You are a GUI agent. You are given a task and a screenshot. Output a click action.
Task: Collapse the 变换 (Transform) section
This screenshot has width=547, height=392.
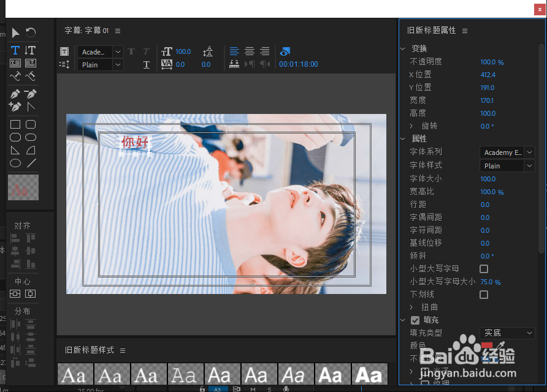[x=403, y=48]
